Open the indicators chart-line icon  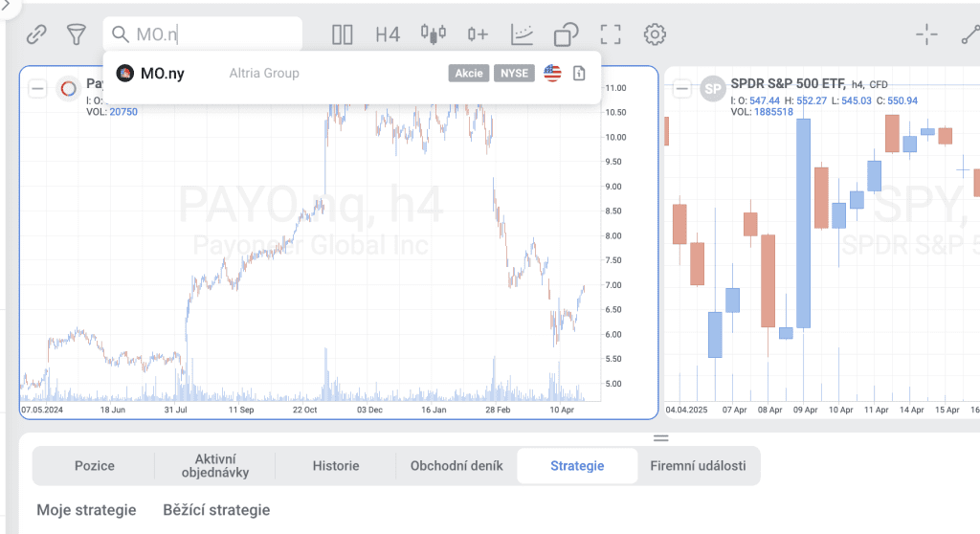(522, 34)
